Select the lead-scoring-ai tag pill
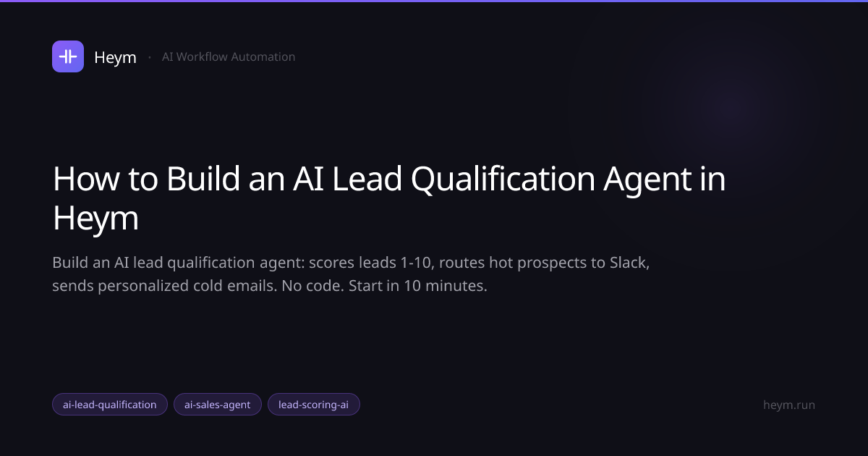Viewport: 868px width, 456px height. tap(314, 405)
